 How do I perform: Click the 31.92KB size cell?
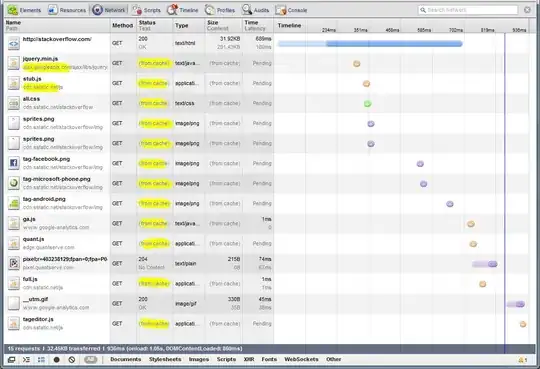tap(223, 43)
